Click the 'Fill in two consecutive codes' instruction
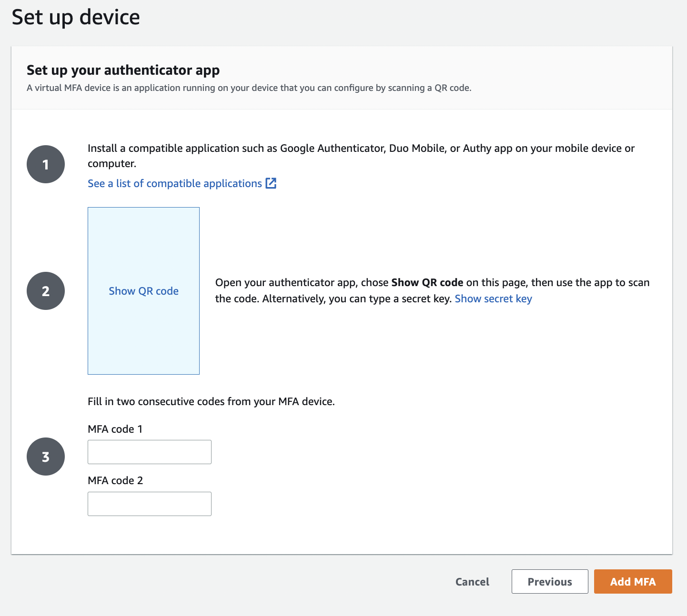This screenshot has height=616, width=687. click(211, 401)
